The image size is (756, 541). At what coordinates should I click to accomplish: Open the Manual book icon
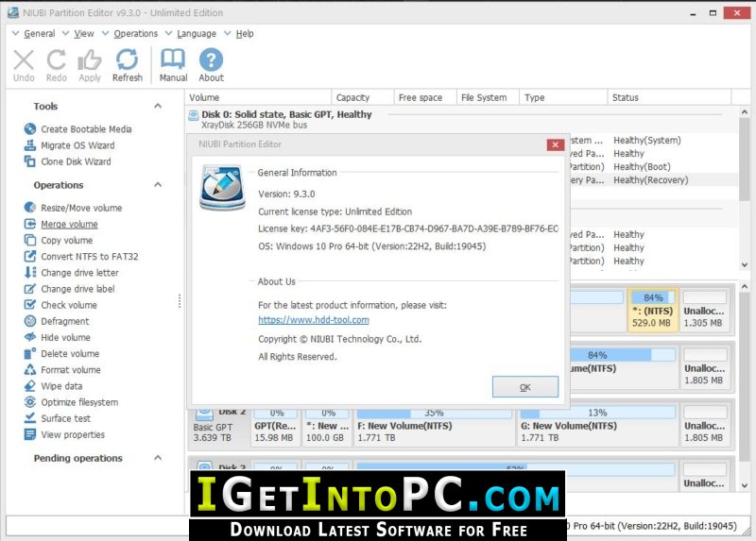[x=173, y=59]
